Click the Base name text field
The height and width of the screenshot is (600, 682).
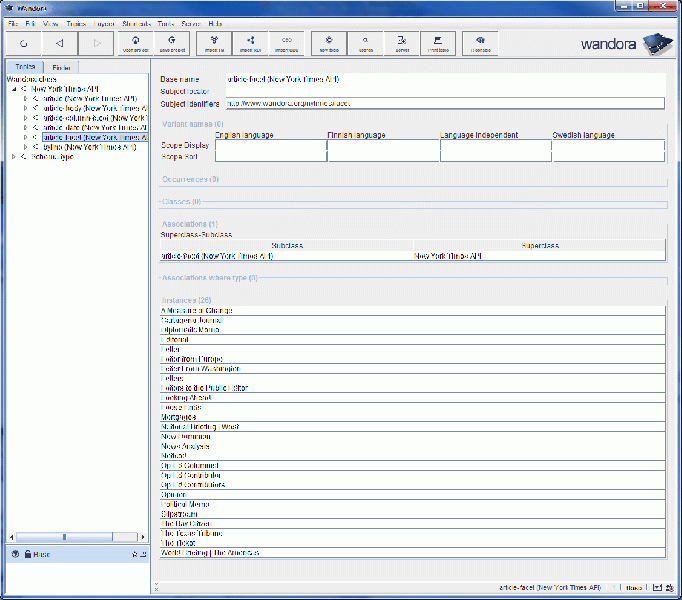point(440,79)
